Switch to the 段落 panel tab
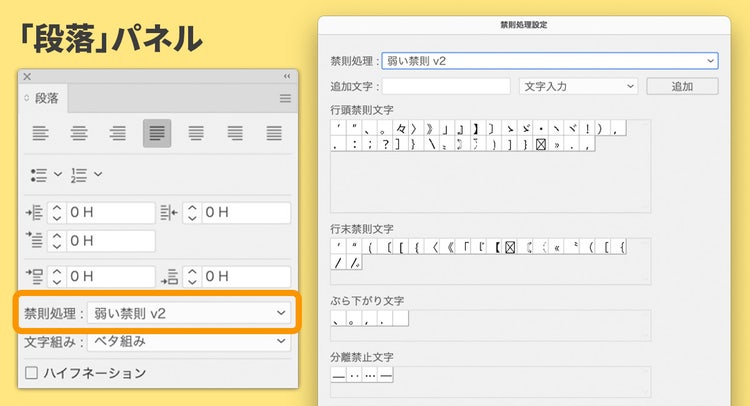This screenshot has height=406, width=750. tap(43, 99)
